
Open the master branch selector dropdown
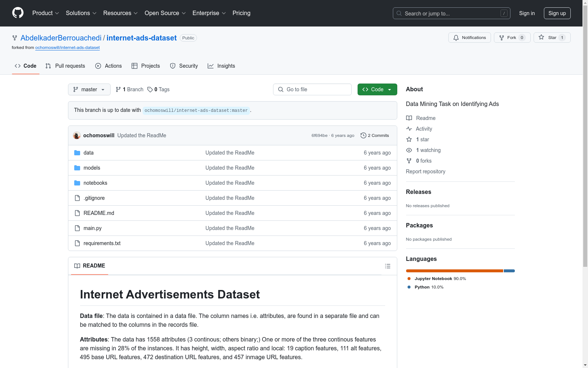click(x=89, y=89)
